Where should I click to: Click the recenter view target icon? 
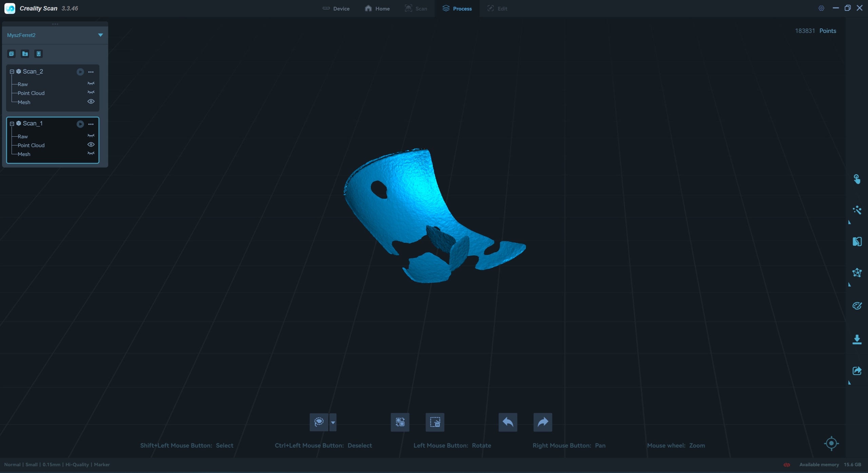[x=831, y=443]
